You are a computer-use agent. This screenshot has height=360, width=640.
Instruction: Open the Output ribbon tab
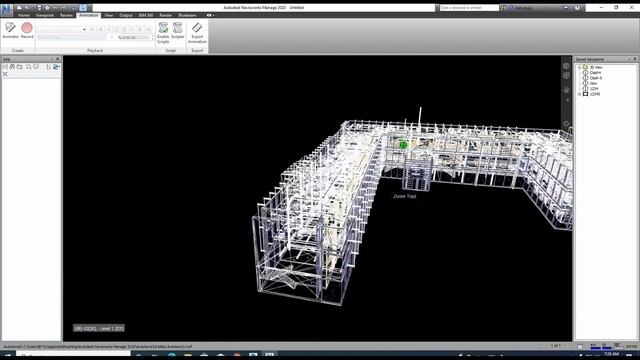[x=126, y=15]
